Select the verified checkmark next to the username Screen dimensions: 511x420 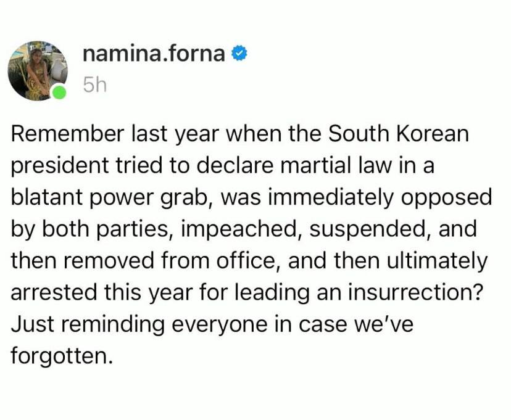tap(240, 54)
